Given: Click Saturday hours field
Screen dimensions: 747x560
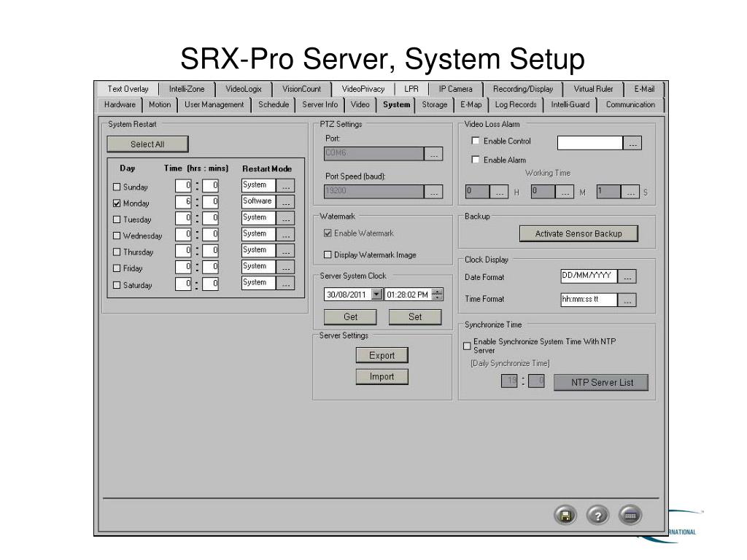Looking at the screenshot, I should click(x=183, y=284).
